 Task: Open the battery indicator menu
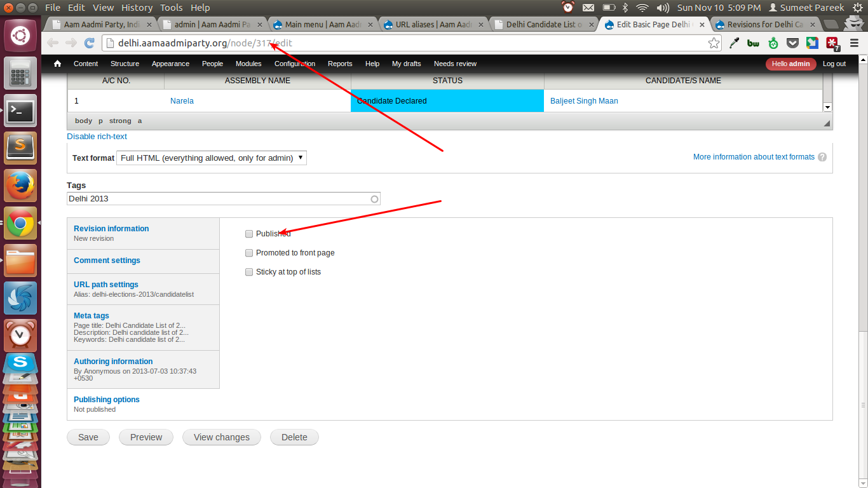click(609, 8)
